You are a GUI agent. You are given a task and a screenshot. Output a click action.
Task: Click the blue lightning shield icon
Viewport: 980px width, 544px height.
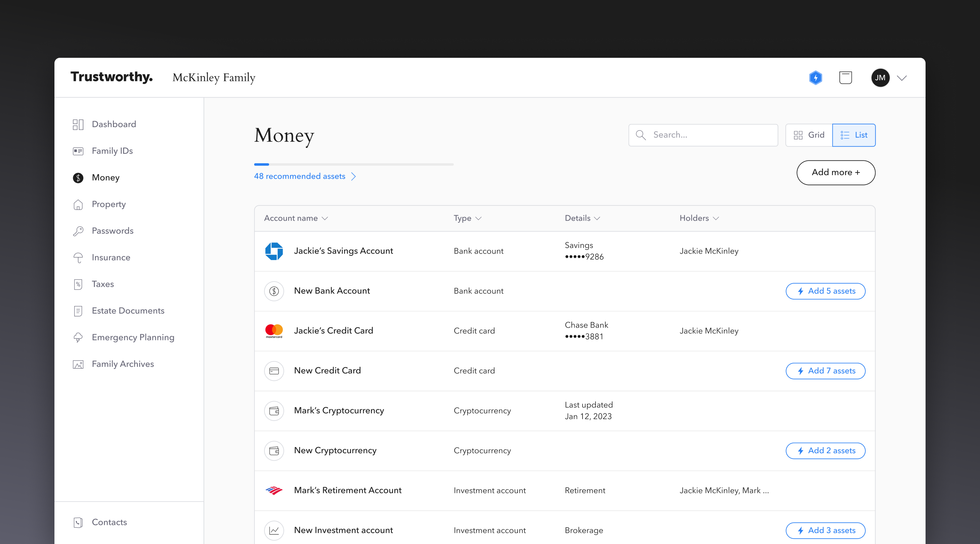pos(815,78)
